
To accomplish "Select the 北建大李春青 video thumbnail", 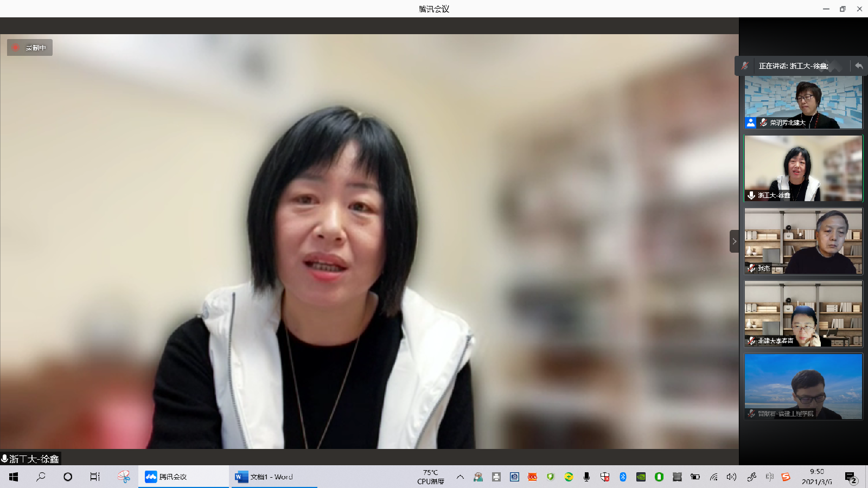I will point(803,314).
